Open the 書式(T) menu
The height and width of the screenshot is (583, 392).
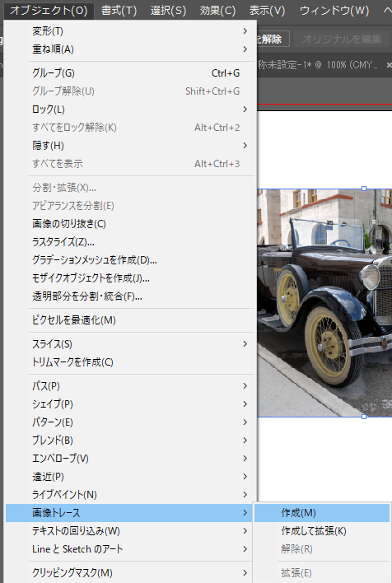[119, 11]
